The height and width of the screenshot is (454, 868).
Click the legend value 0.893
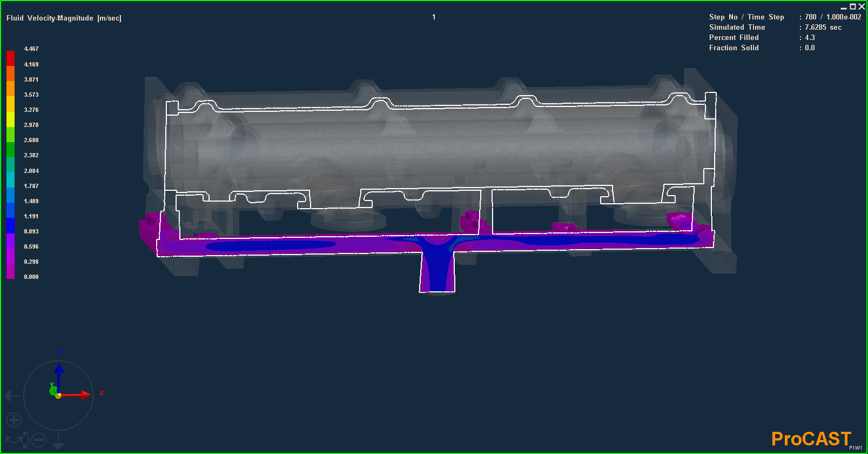(31, 231)
